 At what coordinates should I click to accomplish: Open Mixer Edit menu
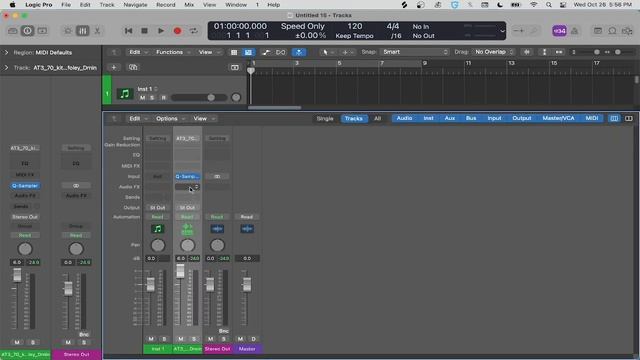pyautogui.click(x=138, y=119)
